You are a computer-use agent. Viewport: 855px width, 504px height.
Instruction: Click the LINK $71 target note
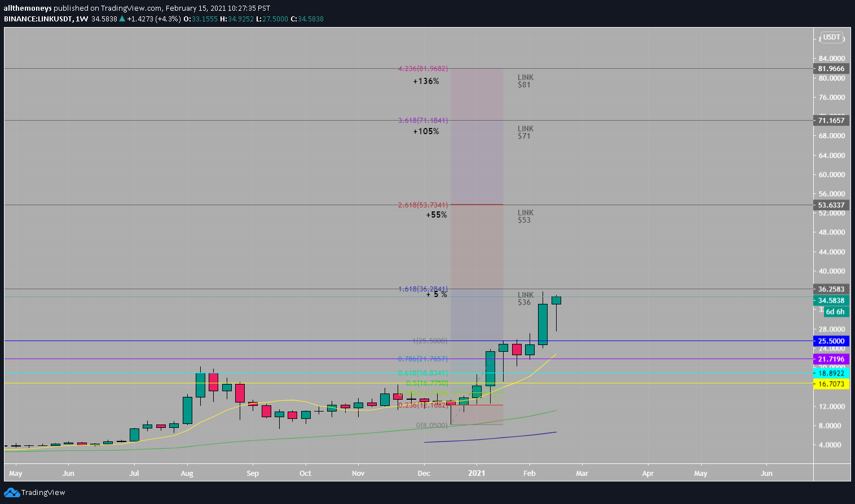526,132
